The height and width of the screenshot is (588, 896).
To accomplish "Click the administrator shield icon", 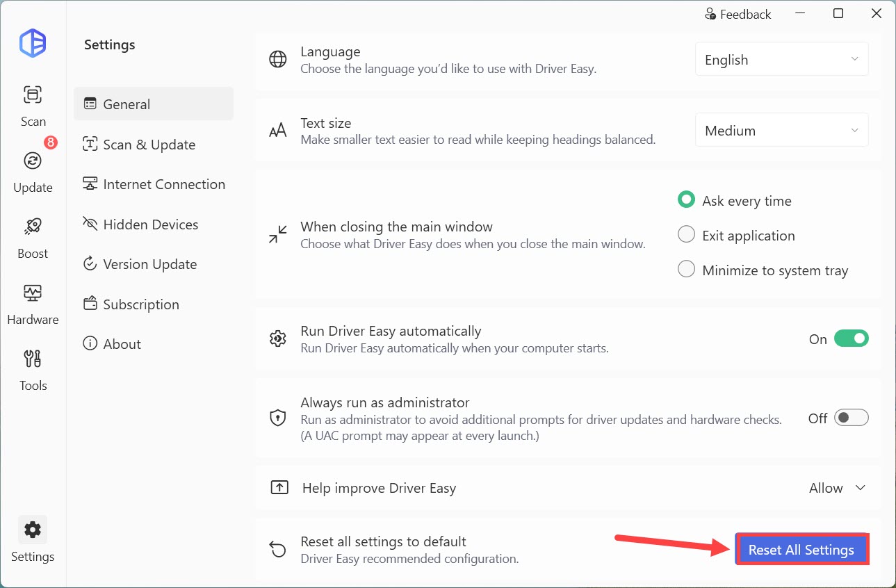I will click(278, 418).
